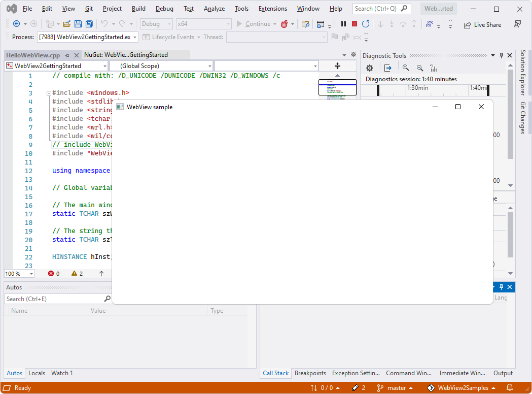The image size is (532, 394).
Task: Open the Process dropdown list
Action: pyautogui.click(x=135, y=37)
